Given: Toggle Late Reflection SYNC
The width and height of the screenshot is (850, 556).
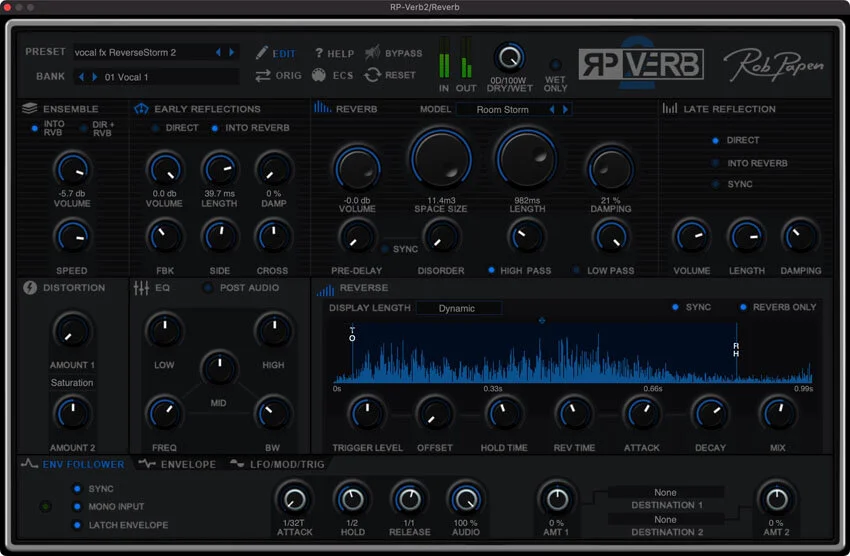Looking at the screenshot, I should (716, 184).
